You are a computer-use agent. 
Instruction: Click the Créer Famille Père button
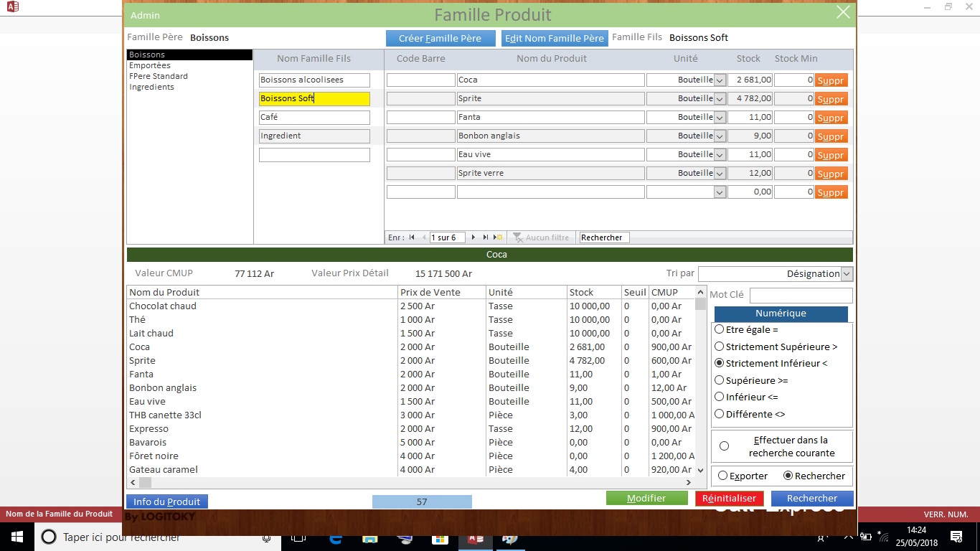coord(440,38)
